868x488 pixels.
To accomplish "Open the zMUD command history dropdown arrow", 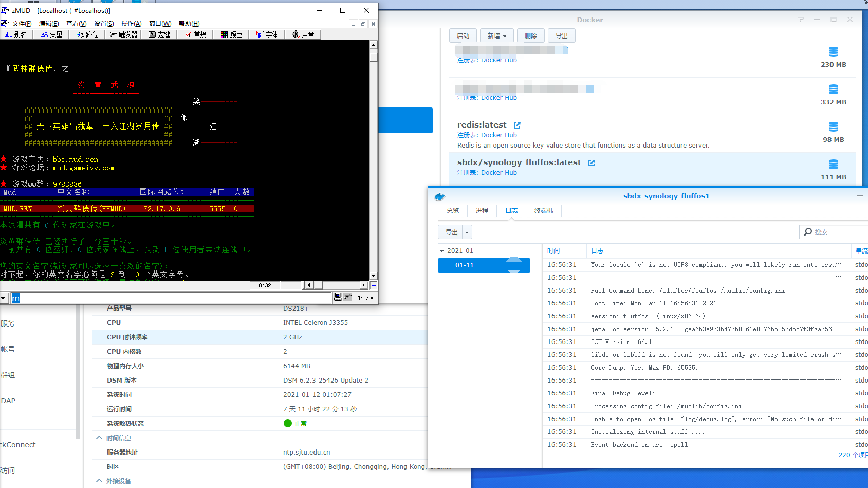I will 3,298.
